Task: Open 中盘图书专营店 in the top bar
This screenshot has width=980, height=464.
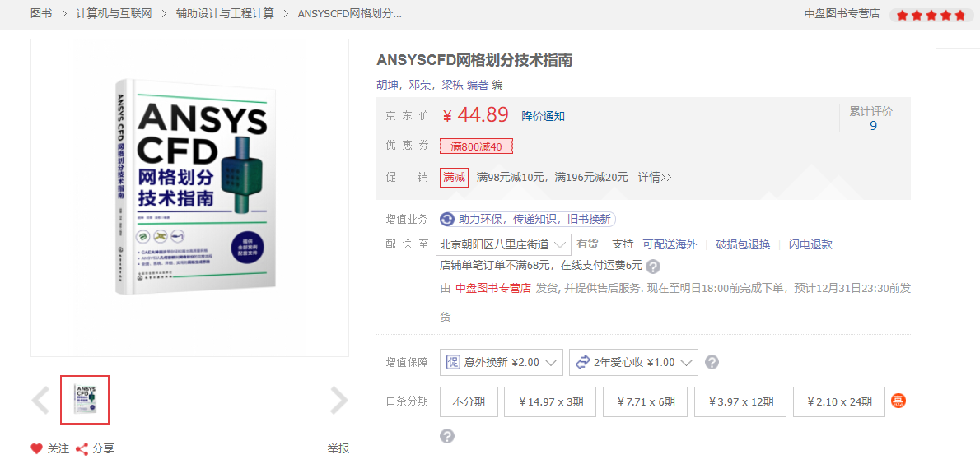Action: click(x=842, y=14)
